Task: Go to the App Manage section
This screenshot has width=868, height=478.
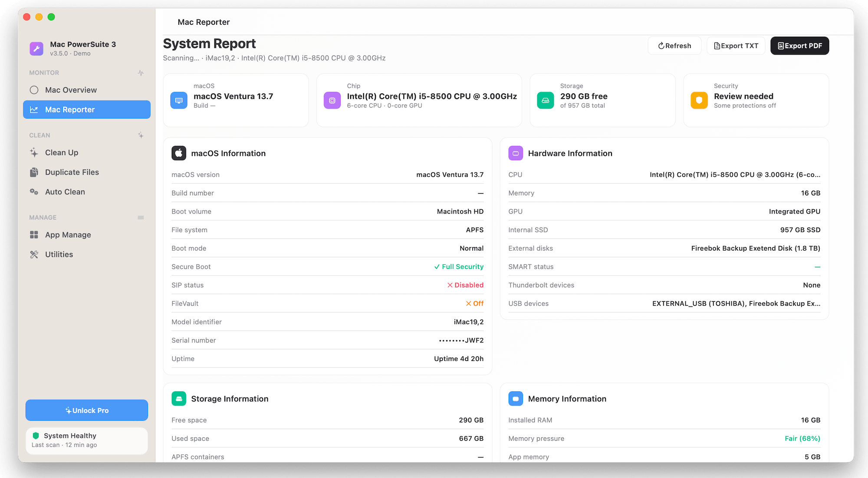Action: [87, 234]
